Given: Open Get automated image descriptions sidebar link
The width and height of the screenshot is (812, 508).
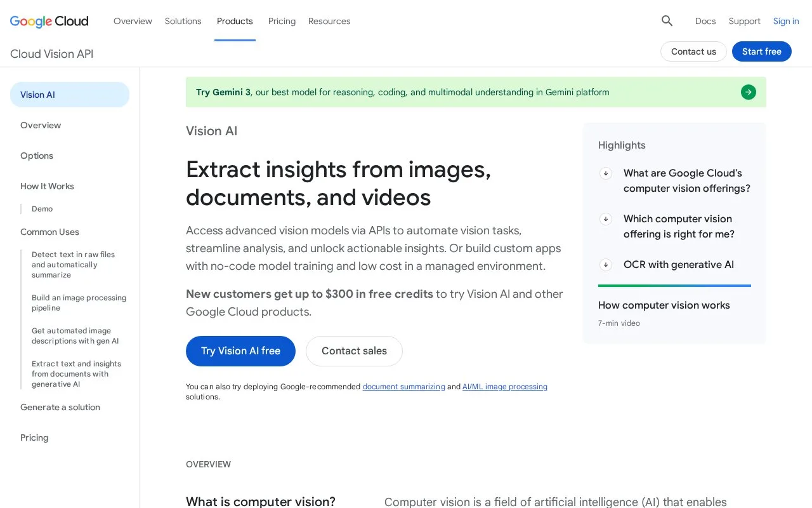Looking at the screenshot, I should [75, 336].
